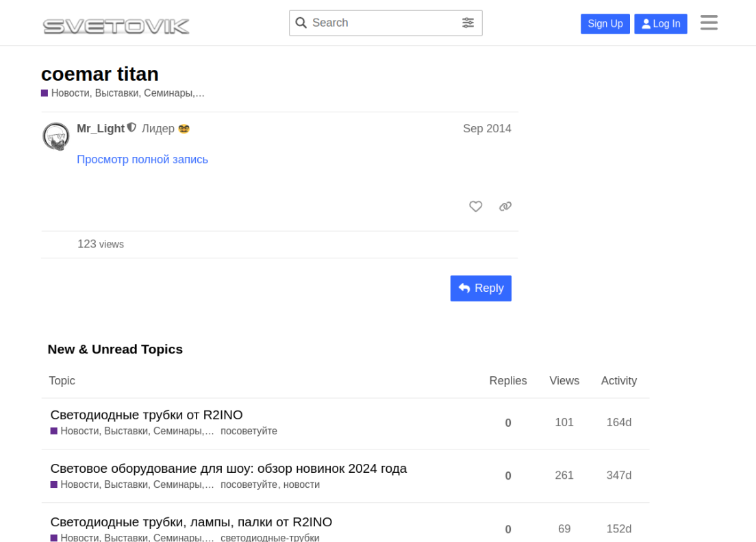Click the 69 views cell
The height and width of the screenshot is (542, 756).
[564, 529]
